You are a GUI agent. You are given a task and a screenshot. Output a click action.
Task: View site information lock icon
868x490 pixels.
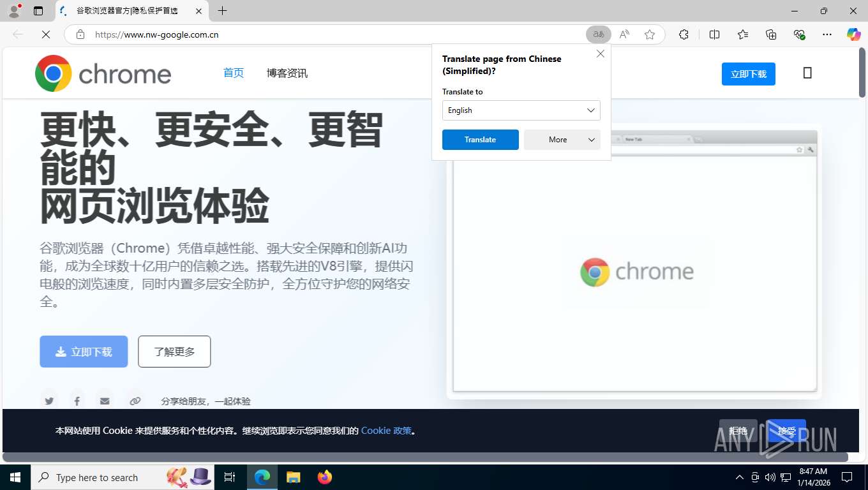[80, 34]
